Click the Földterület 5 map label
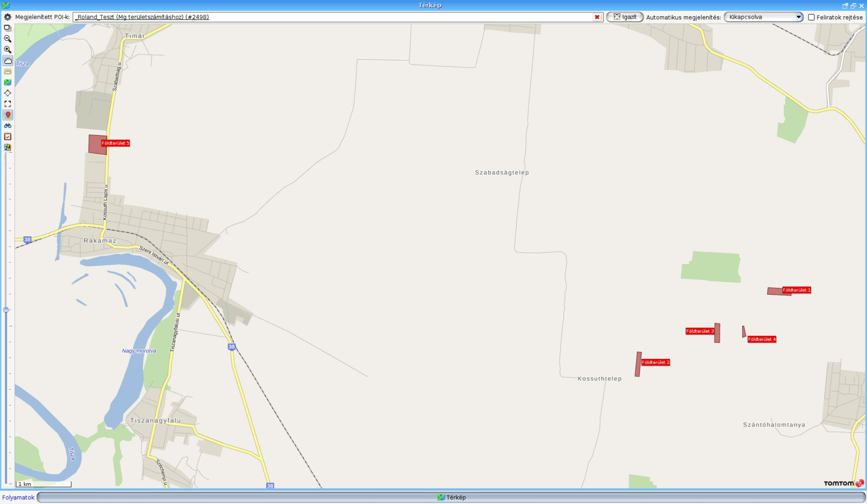The image size is (867, 504). pos(115,143)
